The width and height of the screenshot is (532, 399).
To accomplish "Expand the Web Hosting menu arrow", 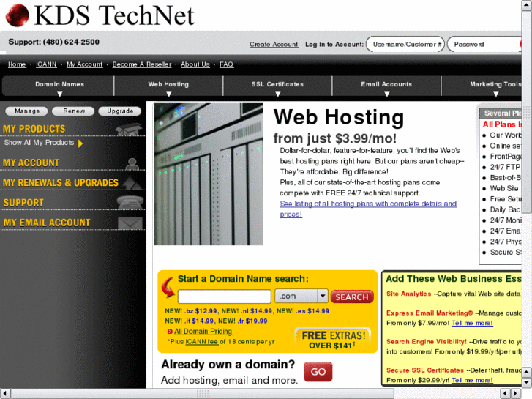I will tap(168, 94).
